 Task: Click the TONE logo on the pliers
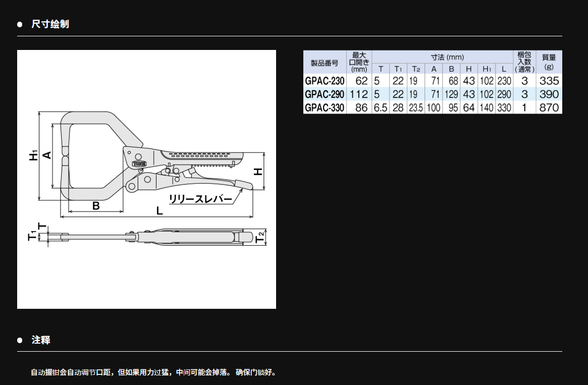(139, 163)
